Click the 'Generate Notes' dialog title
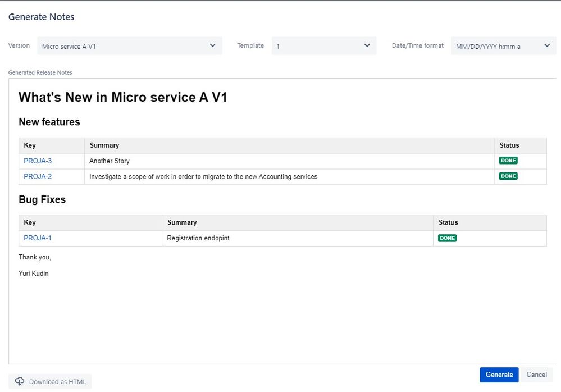This screenshot has width=561, height=392. coord(41,17)
